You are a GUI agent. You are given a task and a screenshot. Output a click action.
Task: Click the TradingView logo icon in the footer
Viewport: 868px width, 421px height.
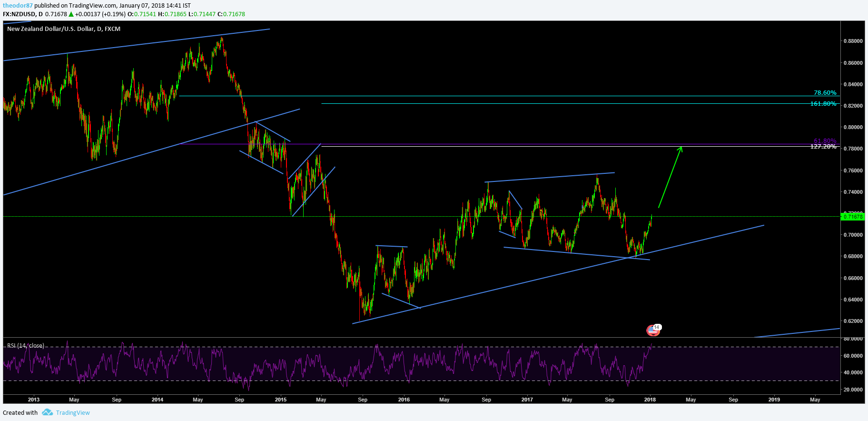[x=47, y=412]
